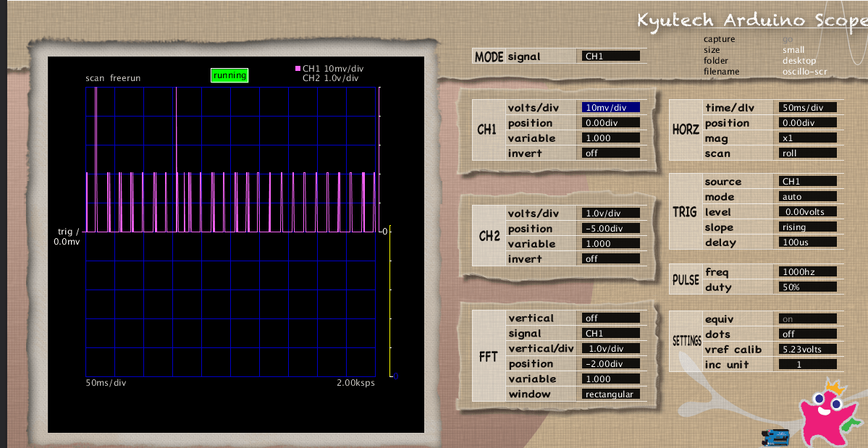Toggle the FFT vertical off value
868x448 pixels.
pos(610,318)
